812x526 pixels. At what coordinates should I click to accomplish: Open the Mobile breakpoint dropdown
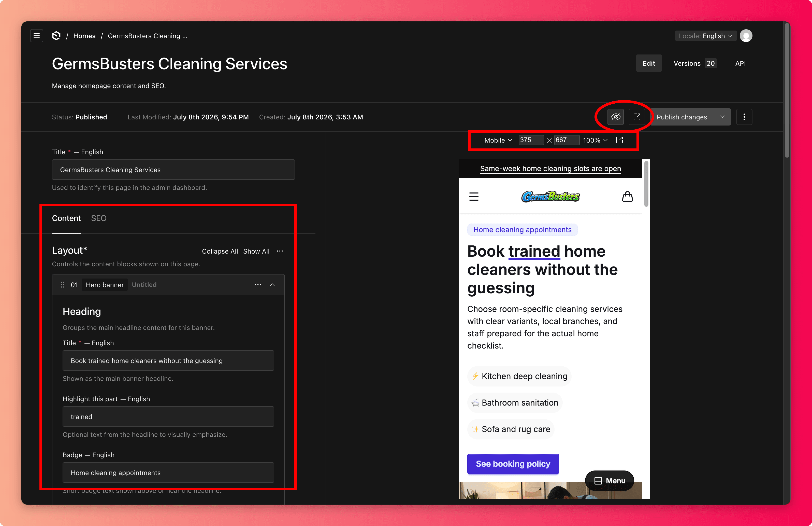click(x=498, y=140)
